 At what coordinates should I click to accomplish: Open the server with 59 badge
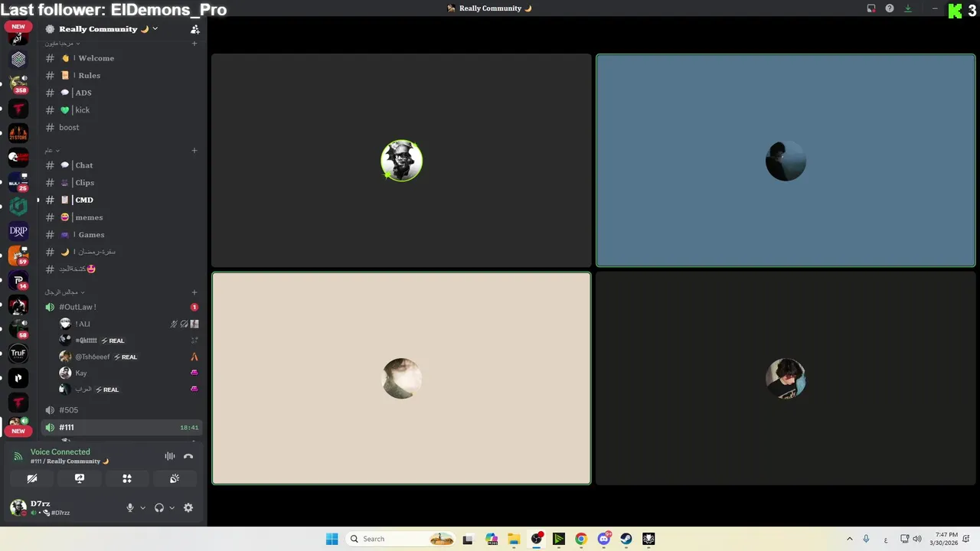(x=18, y=255)
